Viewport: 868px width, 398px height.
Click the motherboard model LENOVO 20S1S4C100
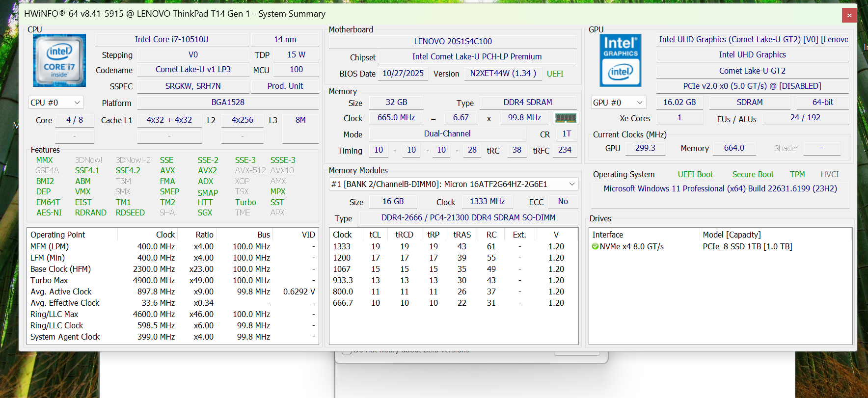click(453, 41)
